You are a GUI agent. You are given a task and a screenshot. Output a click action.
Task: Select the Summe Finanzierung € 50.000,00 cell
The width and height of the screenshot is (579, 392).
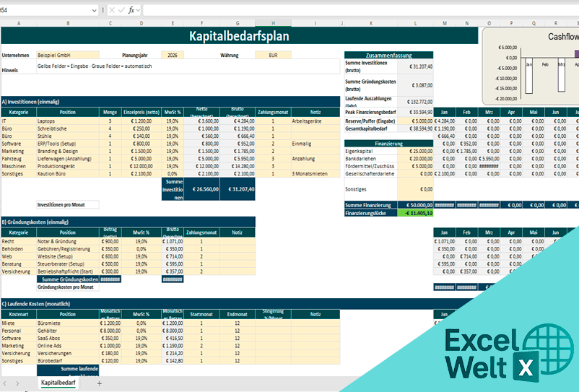(415, 205)
